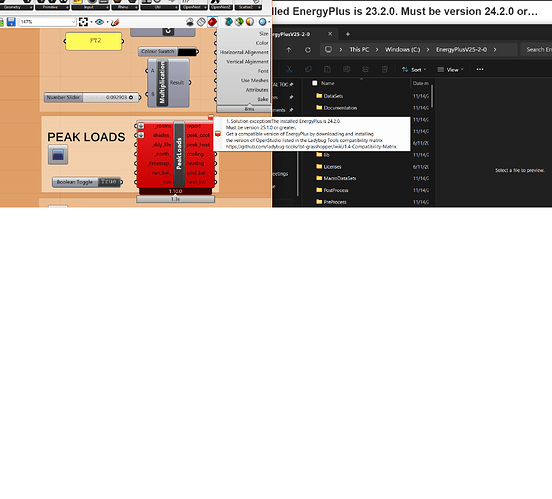Click the blue sphere display icon

tap(262, 22)
